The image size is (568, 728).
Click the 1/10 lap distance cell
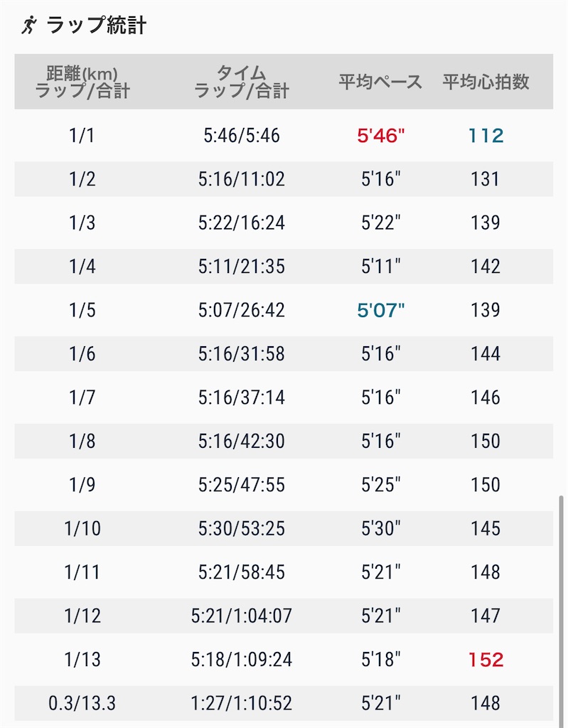tap(82, 528)
